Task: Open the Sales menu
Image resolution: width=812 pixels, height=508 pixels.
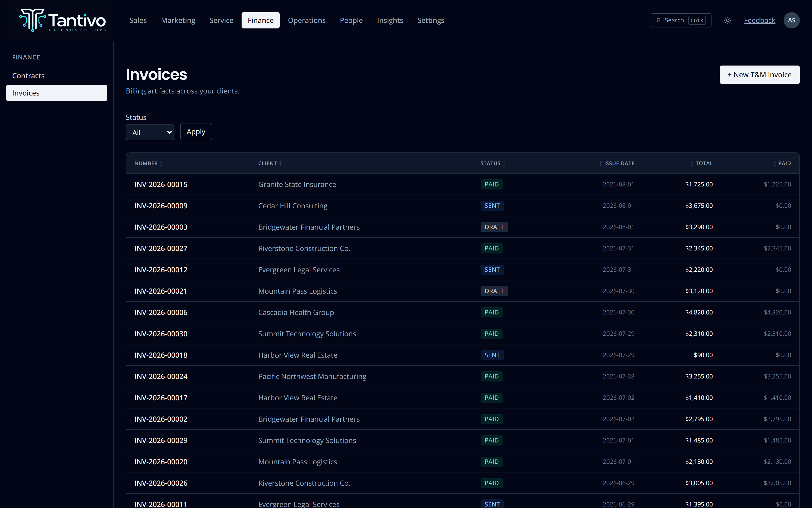Action: tap(138, 21)
